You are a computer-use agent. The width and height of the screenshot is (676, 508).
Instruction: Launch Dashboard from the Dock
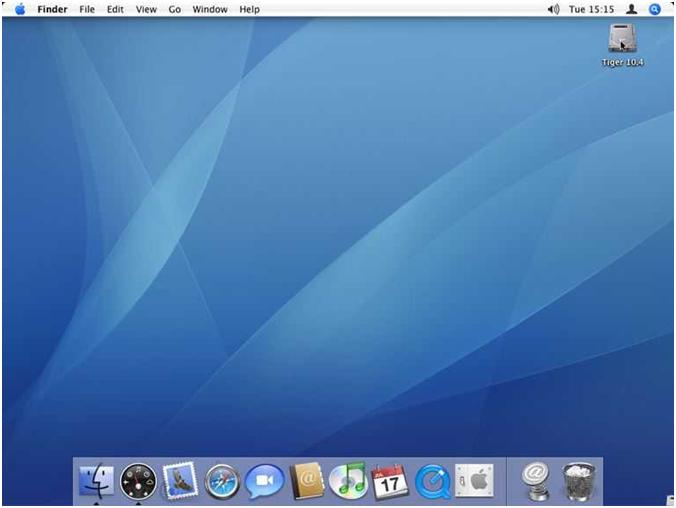(x=138, y=481)
